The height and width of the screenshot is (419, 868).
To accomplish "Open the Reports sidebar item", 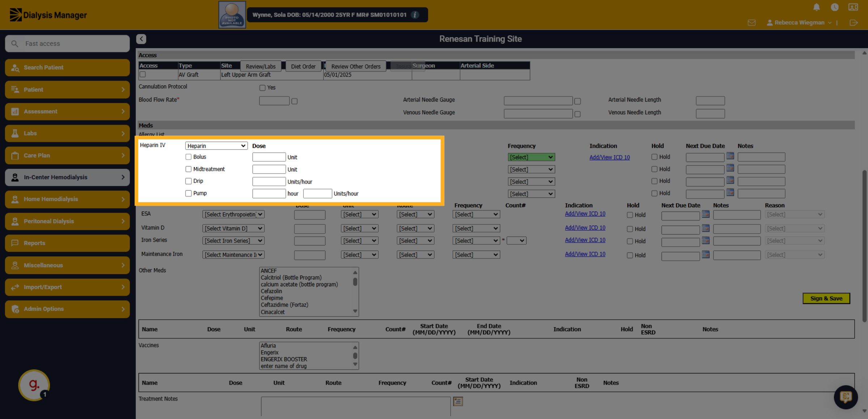I will tap(67, 243).
